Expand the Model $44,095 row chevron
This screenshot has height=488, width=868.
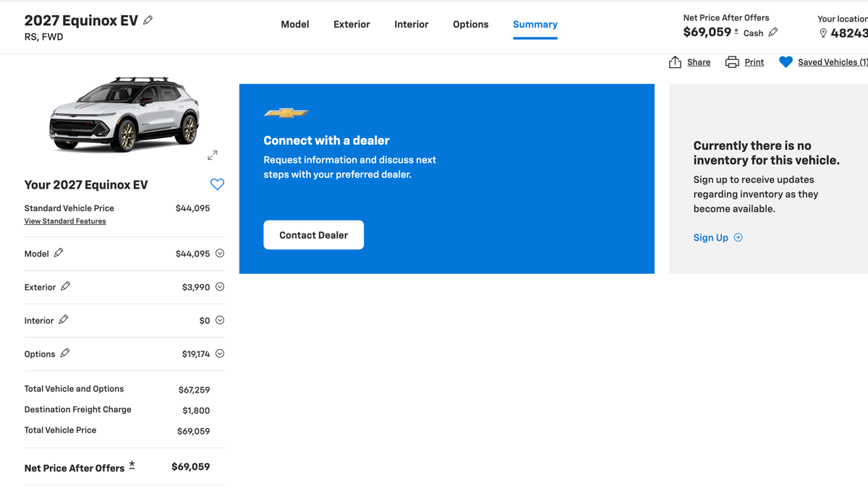pos(220,254)
